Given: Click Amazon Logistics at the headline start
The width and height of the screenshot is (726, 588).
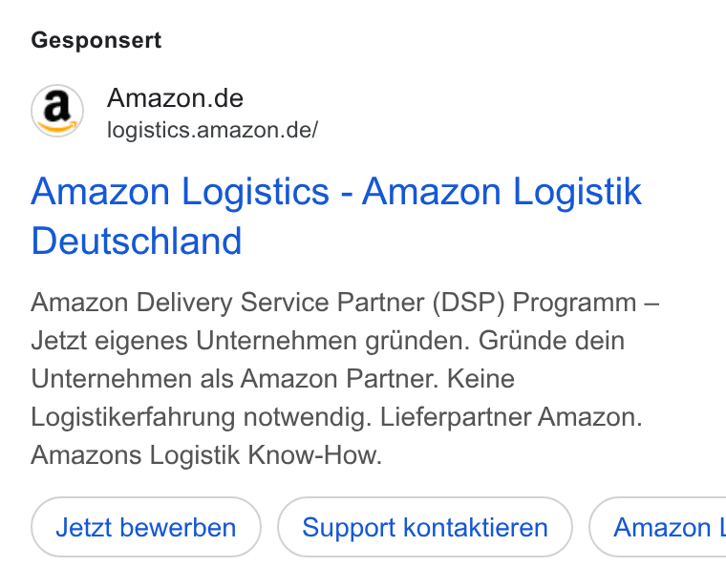Looking at the screenshot, I should (x=181, y=191).
